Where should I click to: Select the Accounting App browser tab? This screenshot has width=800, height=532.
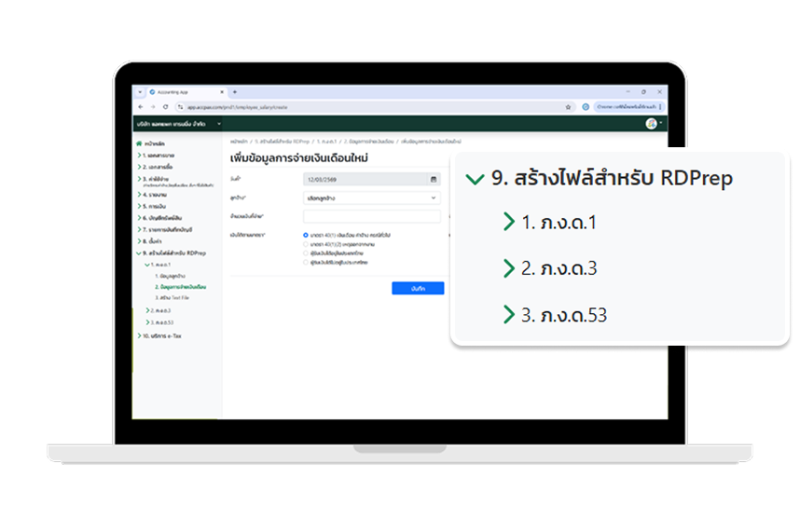pyautogui.click(x=186, y=92)
